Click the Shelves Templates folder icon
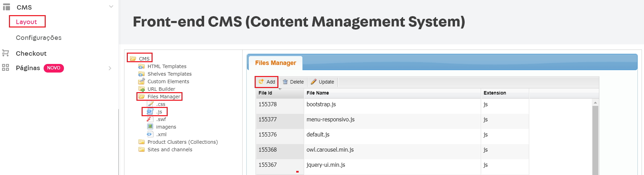The image size is (644, 175). click(x=141, y=74)
